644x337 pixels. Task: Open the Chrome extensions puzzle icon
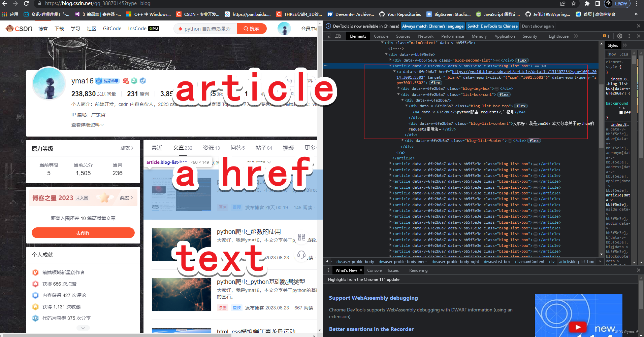(587, 3)
